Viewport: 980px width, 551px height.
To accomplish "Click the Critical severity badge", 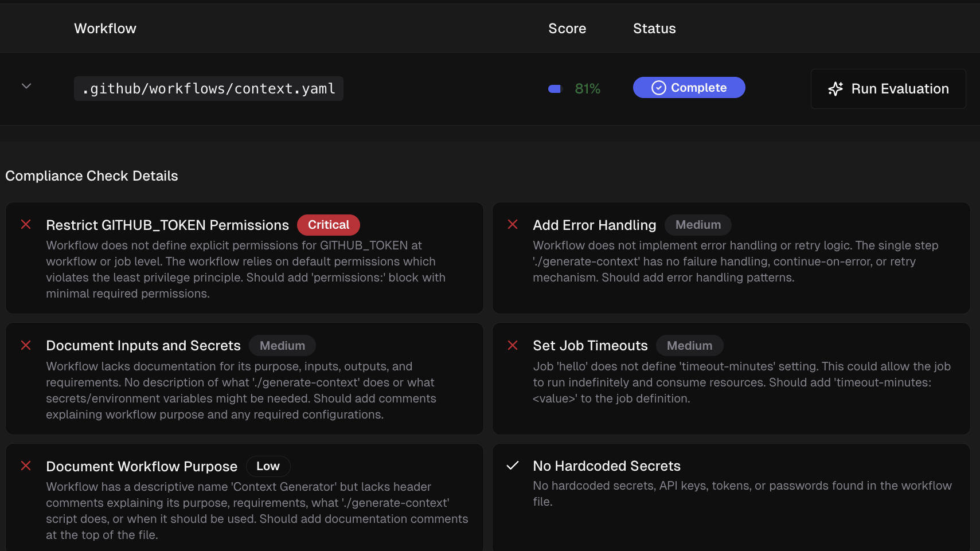I will click(x=328, y=225).
